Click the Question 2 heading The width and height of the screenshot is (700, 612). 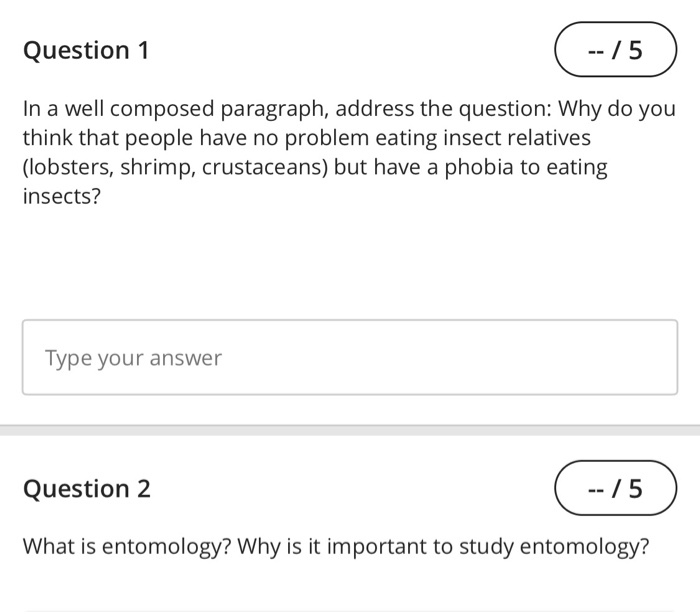pos(87,489)
